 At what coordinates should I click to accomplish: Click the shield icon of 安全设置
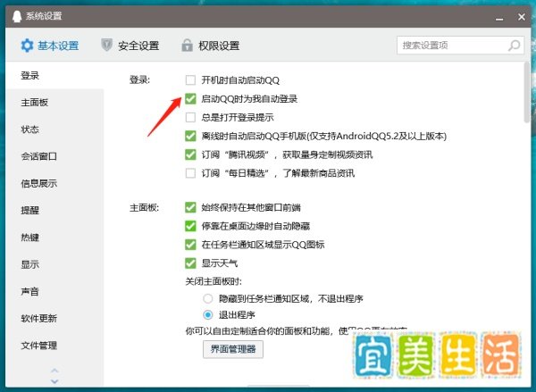point(106,46)
